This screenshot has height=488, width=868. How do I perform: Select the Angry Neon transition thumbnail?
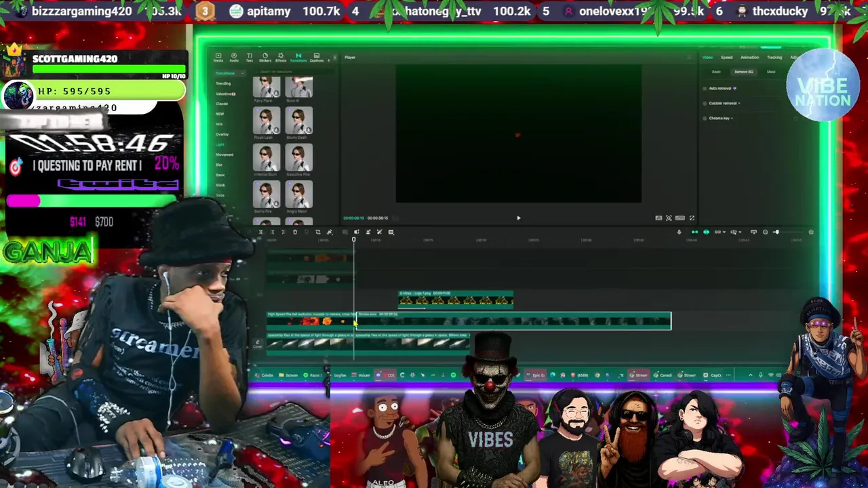tap(299, 194)
